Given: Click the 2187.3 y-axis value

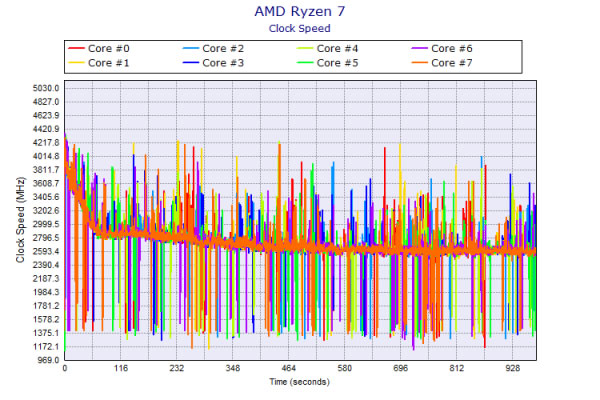Looking at the screenshot, I should click(46, 279).
